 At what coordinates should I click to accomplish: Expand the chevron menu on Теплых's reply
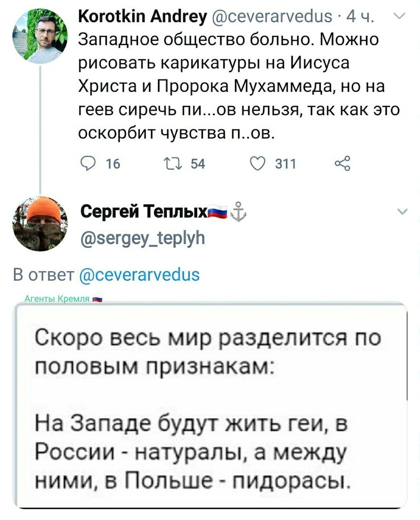point(402,211)
